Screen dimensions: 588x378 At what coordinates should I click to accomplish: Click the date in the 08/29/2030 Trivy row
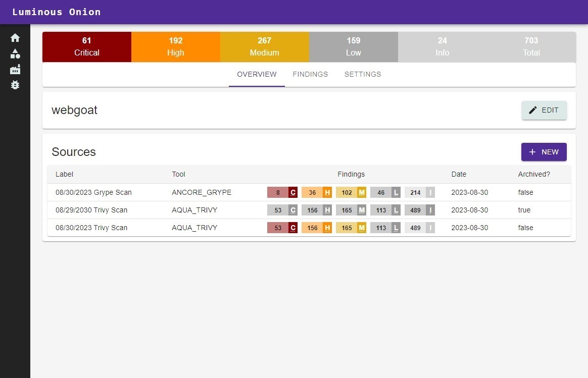tap(469, 210)
